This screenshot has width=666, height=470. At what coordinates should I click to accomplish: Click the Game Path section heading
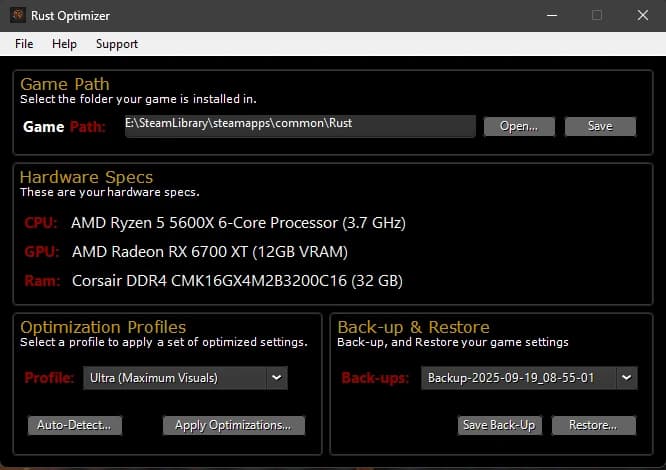[x=65, y=84]
